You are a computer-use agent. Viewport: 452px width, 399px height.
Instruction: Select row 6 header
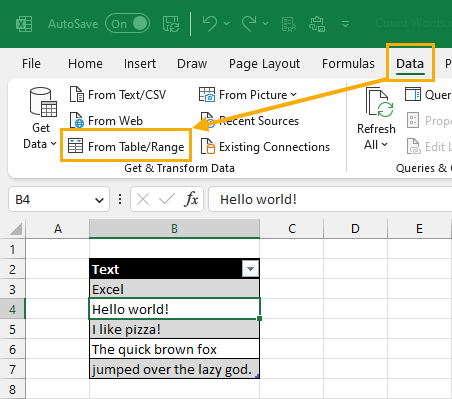[13, 349]
